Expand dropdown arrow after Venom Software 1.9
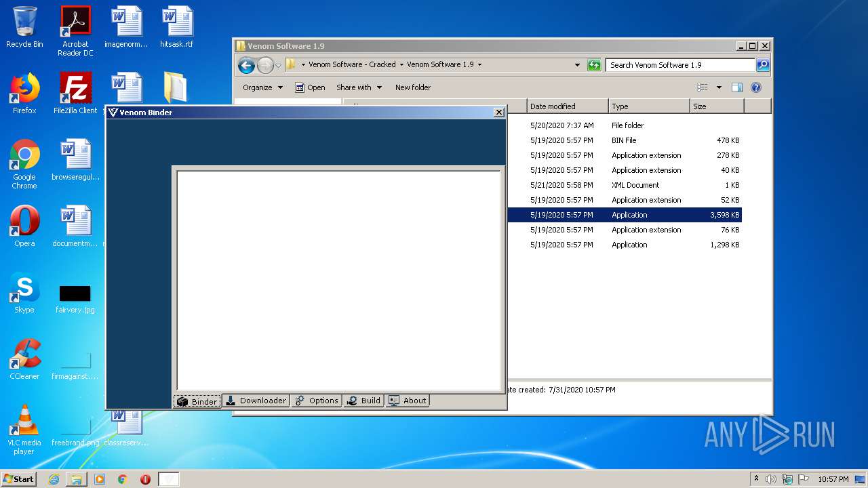The image size is (868, 488). tap(479, 65)
